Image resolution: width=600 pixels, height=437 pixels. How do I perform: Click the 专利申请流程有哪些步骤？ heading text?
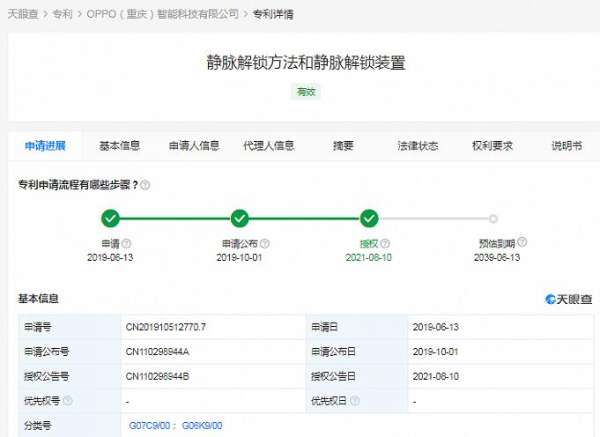pos(78,185)
